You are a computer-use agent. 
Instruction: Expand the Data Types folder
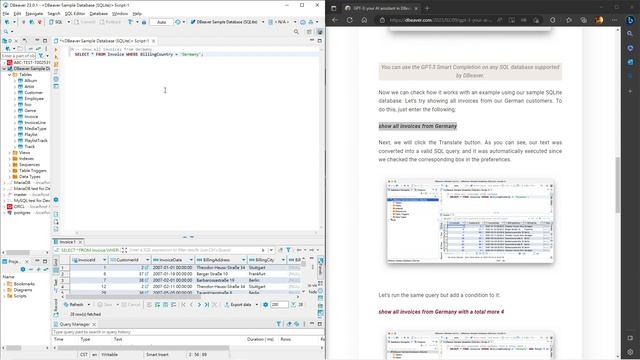[9, 177]
